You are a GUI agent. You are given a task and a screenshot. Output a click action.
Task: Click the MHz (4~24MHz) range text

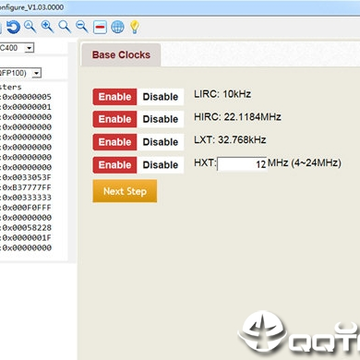[x=304, y=163]
